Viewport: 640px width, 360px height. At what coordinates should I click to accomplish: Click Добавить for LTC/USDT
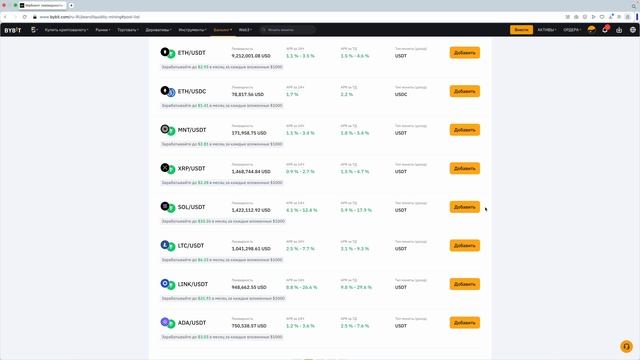465,246
